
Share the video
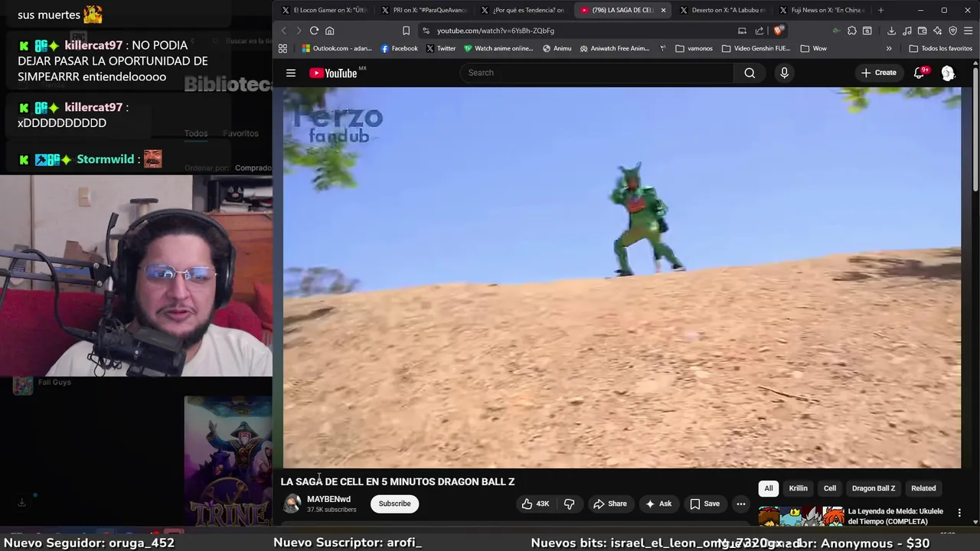pos(610,504)
